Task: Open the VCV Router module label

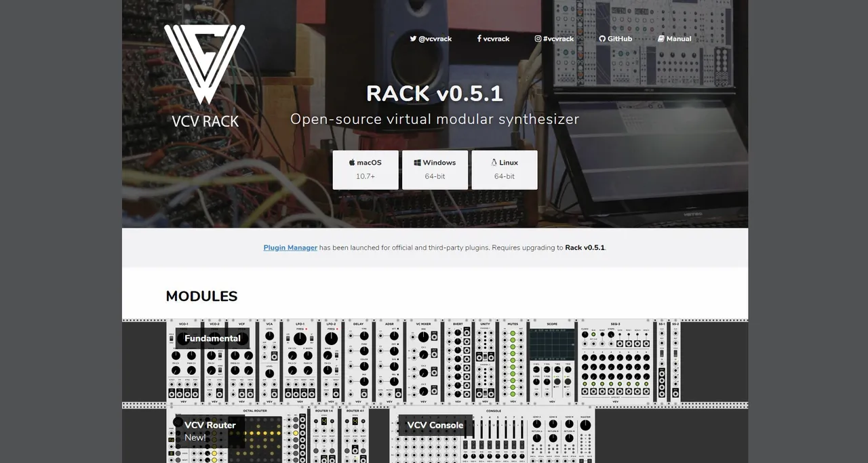Action: (210, 431)
